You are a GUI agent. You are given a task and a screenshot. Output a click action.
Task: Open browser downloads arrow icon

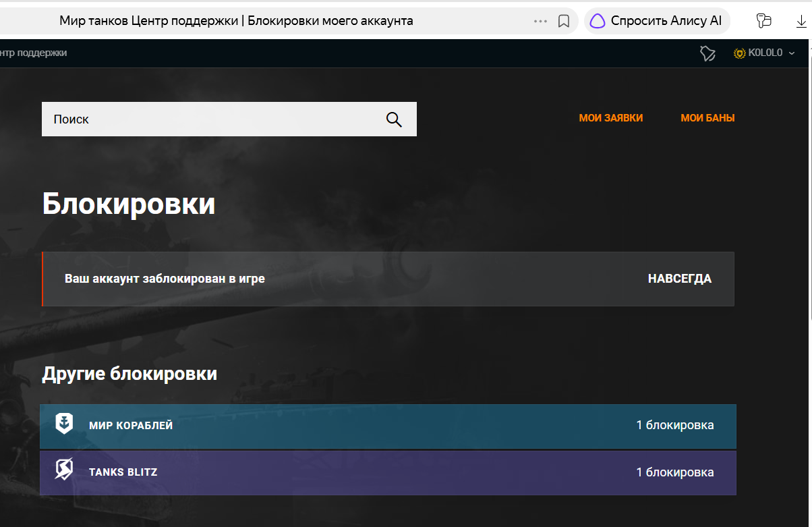(801, 21)
